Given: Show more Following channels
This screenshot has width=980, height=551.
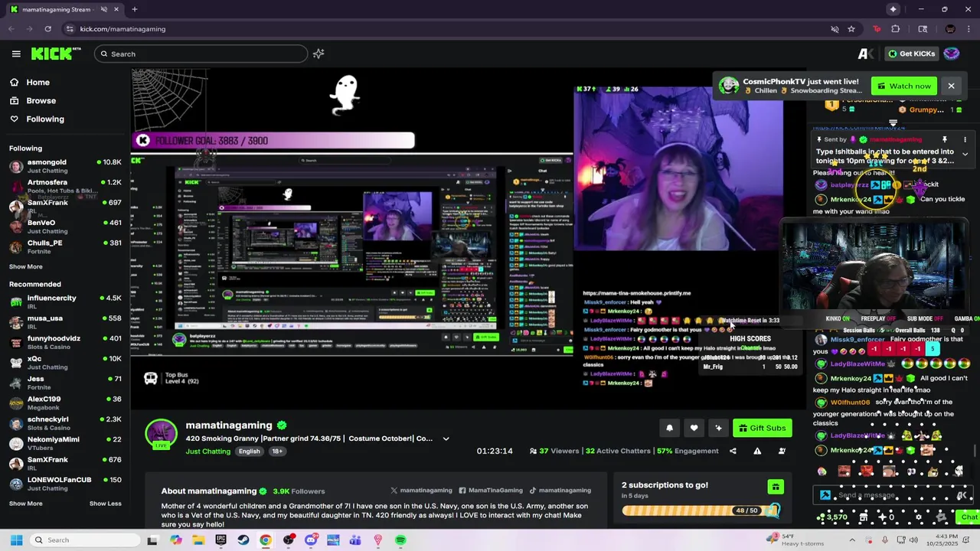Looking at the screenshot, I should [26, 266].
